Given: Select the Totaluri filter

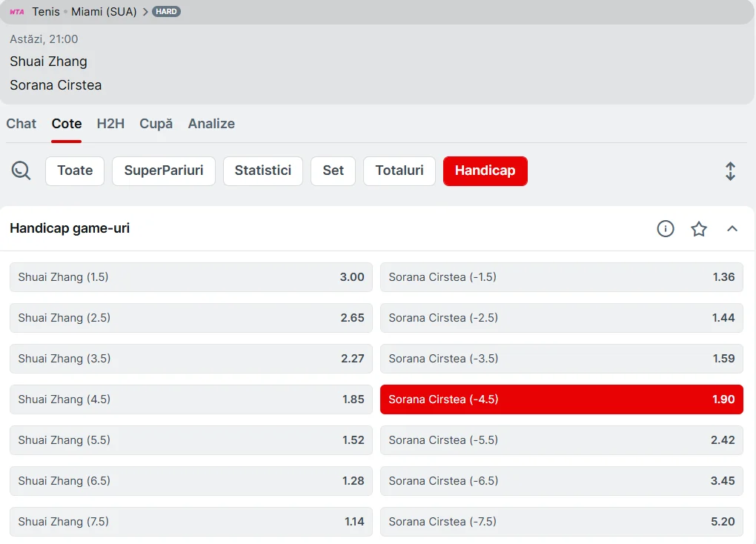Looking at the screenshot, I should click(x=399, y=170).
